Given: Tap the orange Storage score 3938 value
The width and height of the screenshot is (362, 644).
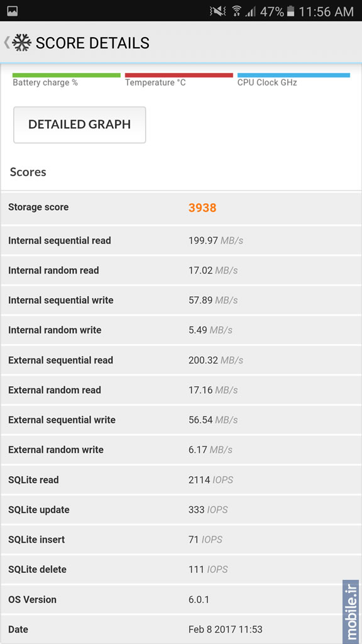Looking at the screenshot, I should [x=202, y=208].
